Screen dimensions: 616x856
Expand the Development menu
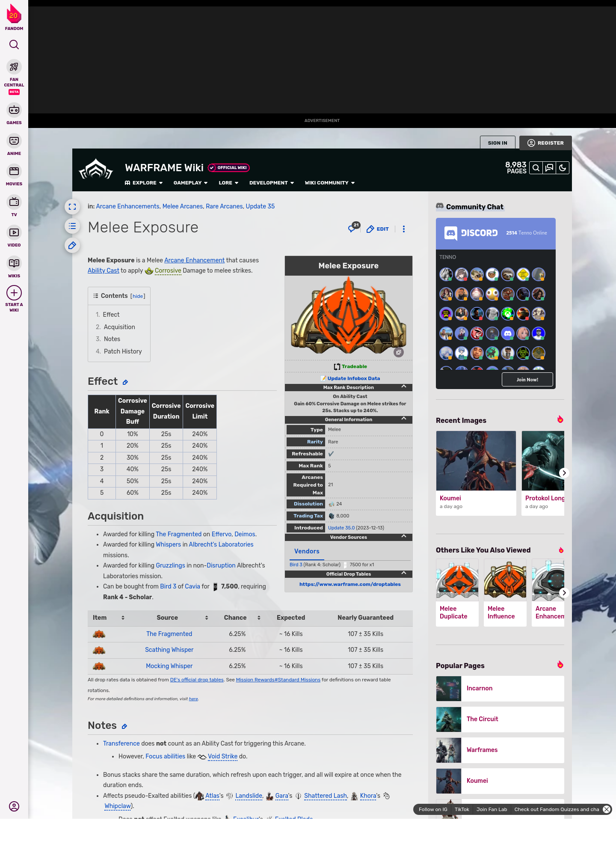(272, 183)
